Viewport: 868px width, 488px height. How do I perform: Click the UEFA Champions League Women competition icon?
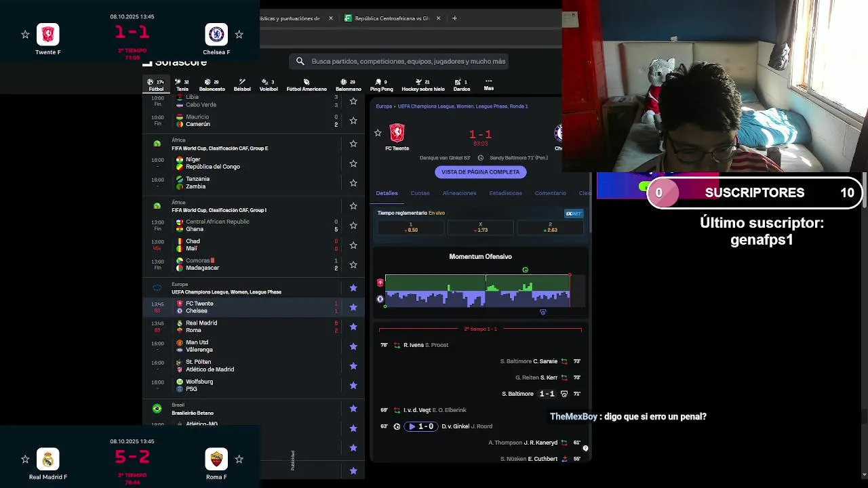click(x=157, y=288)
